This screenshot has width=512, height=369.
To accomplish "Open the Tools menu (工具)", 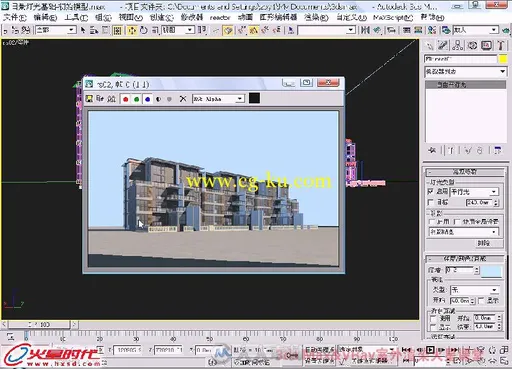I will pos(76,17).
